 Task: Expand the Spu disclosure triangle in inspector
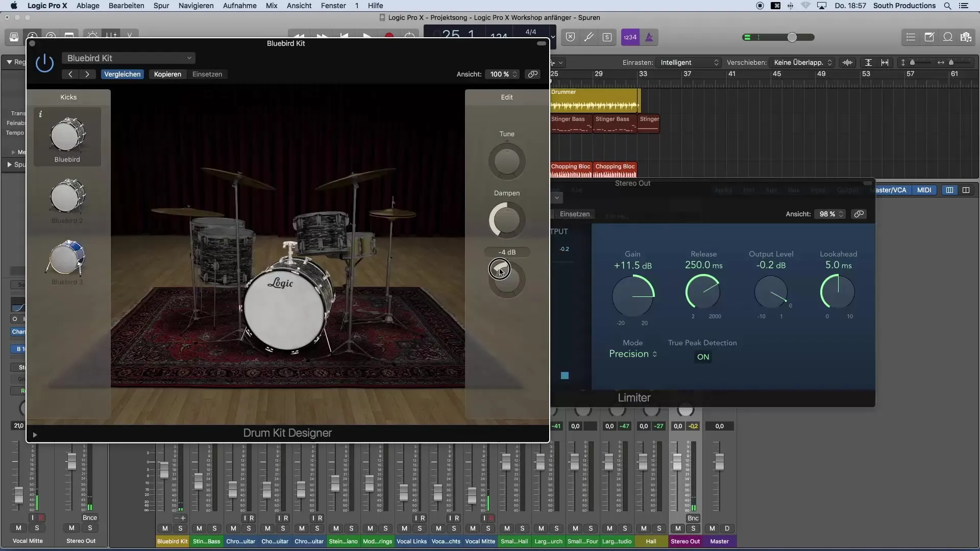pos(9,165)
